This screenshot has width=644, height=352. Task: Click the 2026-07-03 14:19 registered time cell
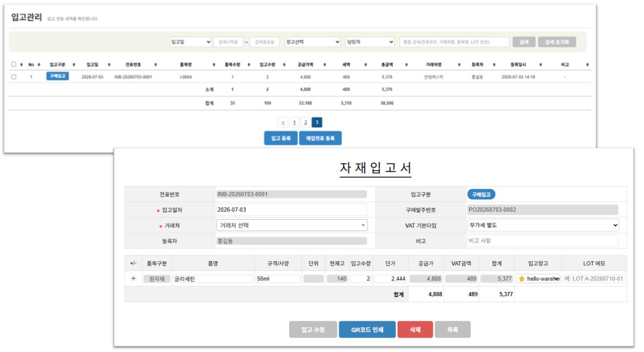click(x=518, y=77)
